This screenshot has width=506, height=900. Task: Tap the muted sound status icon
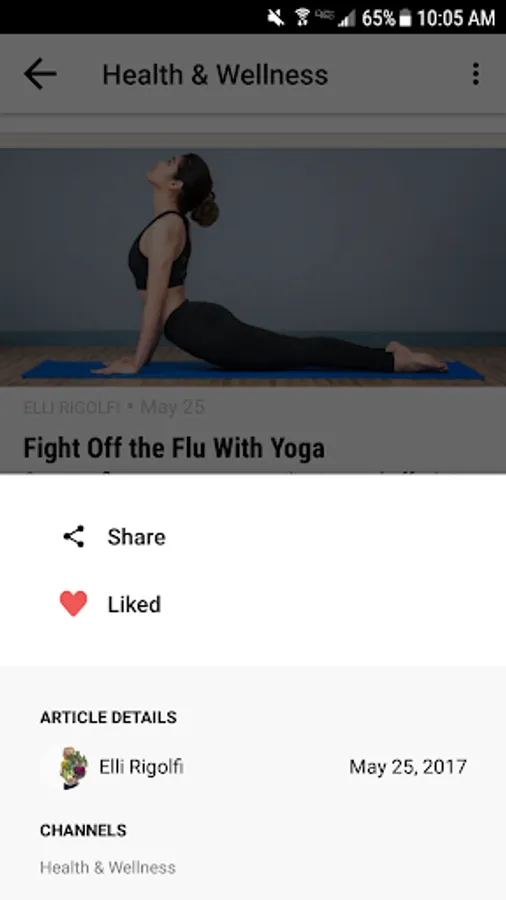click(x=276, y=18)
